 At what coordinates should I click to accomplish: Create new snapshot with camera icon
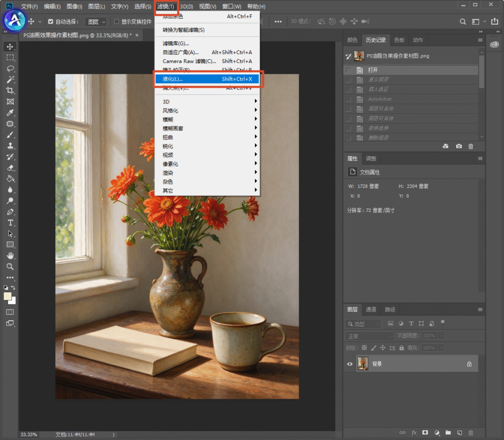[x=459, y=146]
